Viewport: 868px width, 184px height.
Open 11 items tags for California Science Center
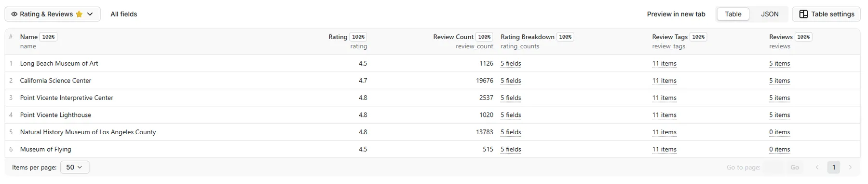pyautogui.click(x=664, y=81)
